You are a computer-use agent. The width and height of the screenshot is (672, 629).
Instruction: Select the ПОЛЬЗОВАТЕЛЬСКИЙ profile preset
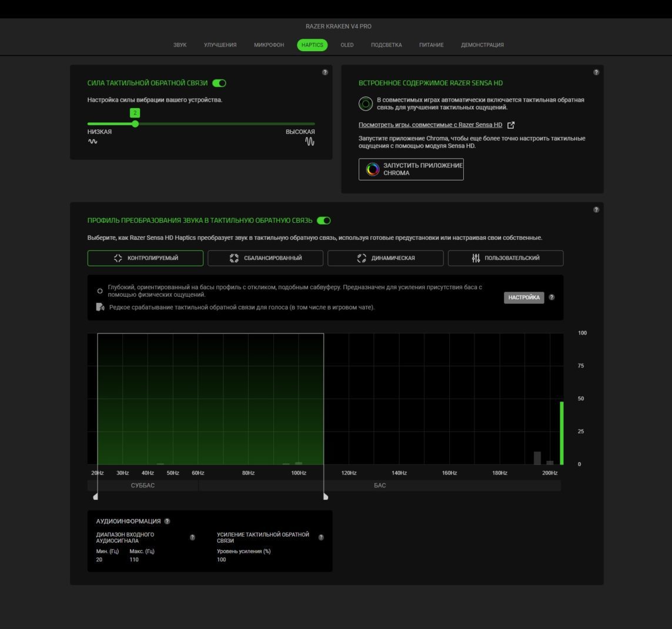[506, 259]
